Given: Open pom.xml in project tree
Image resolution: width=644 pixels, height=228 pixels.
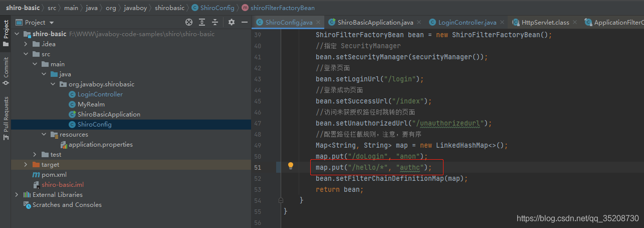Looking at the screenshot, I should (54, 175).
